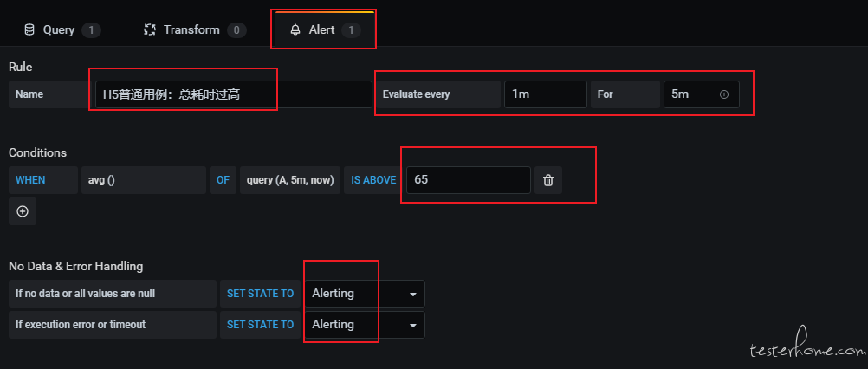Edit the threshold value 65 field
The width and height of the screenshot is (868, 369).
pos(469,180)
